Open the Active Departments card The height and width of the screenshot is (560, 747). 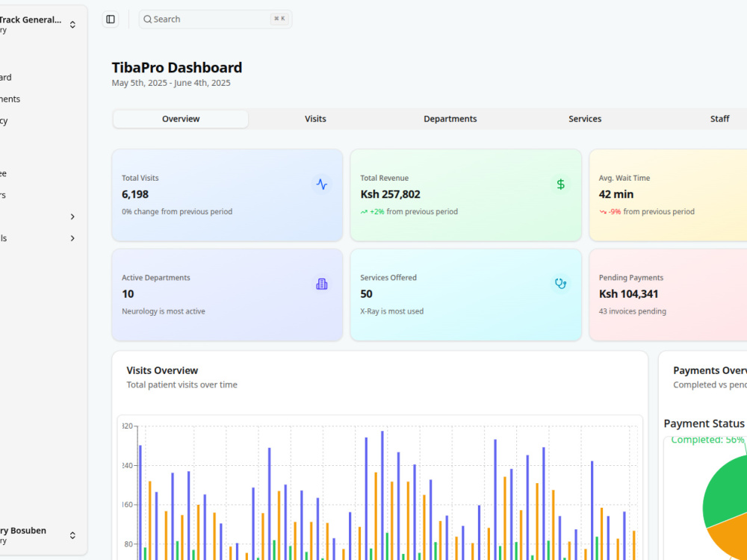(x=227, y=295)
